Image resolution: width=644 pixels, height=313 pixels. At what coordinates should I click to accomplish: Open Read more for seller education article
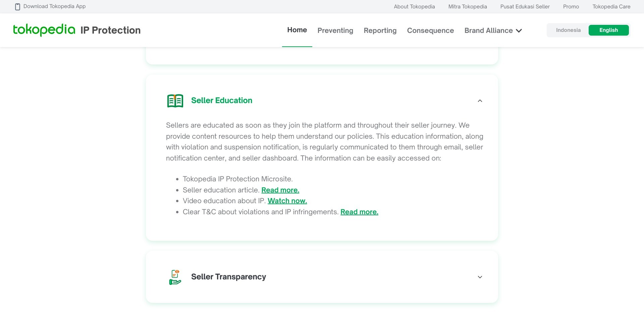(280, 190)
